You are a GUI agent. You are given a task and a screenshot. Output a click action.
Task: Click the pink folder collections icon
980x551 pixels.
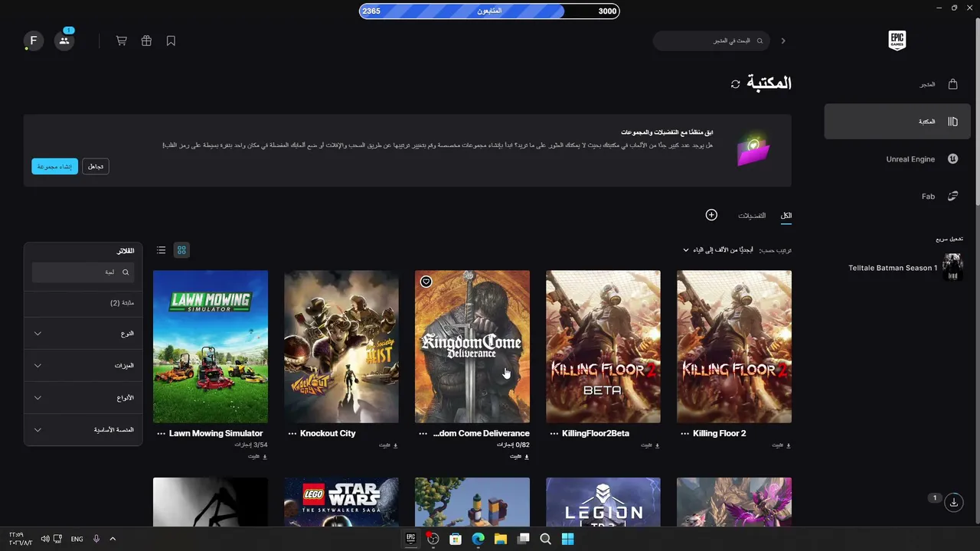(753, 150)
